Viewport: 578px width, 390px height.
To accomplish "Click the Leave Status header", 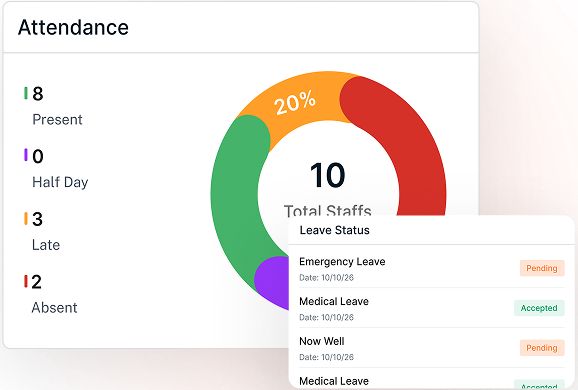I will tap(334, 230).
